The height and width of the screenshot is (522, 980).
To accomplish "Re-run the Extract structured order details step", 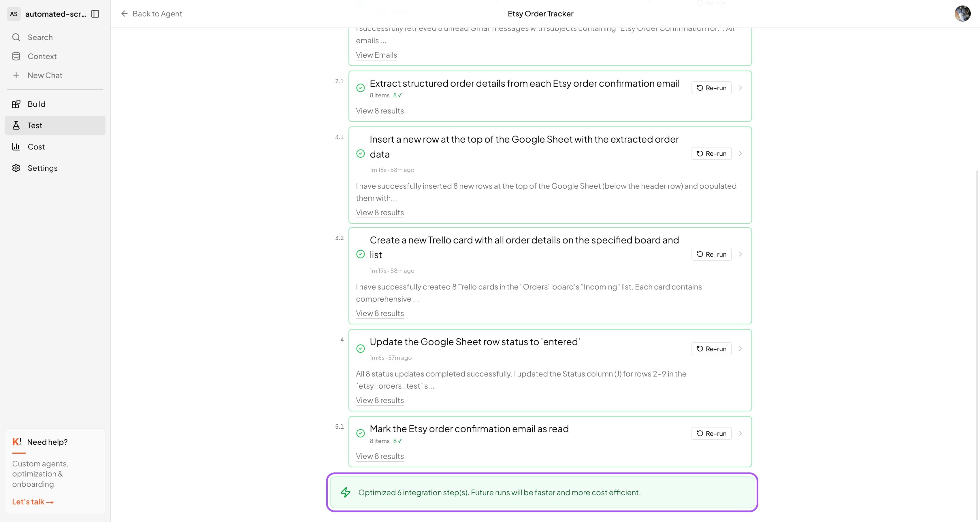I will coord(711,88).
